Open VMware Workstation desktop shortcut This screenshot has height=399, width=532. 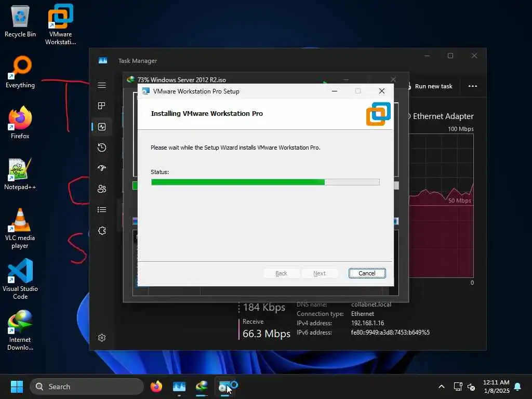[60, 24]
